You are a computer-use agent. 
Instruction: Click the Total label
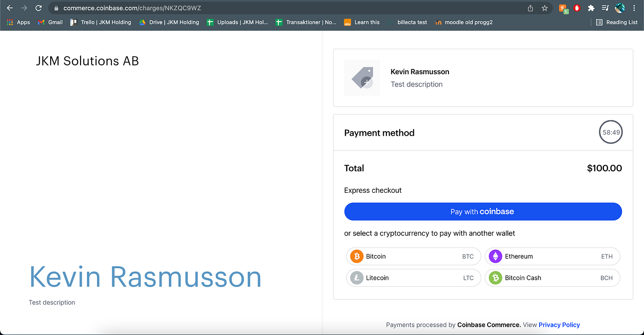tap(354, 168)
